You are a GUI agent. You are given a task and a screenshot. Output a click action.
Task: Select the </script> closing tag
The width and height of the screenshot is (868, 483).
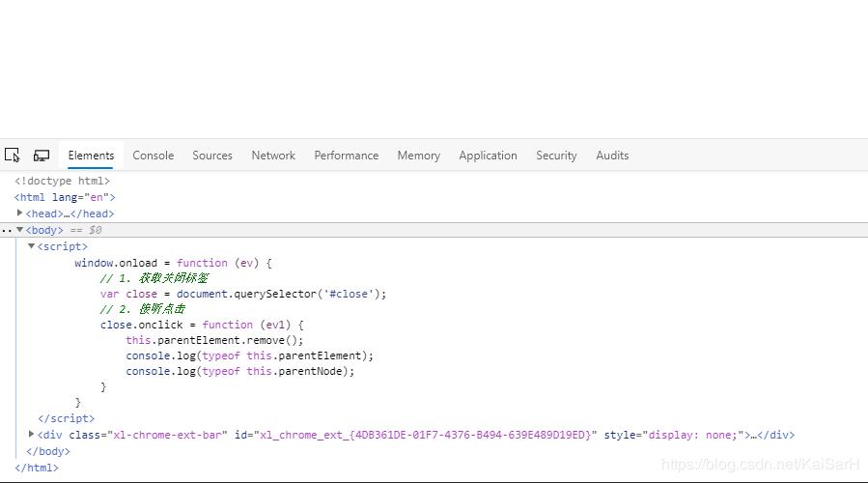tap(66, 418)
